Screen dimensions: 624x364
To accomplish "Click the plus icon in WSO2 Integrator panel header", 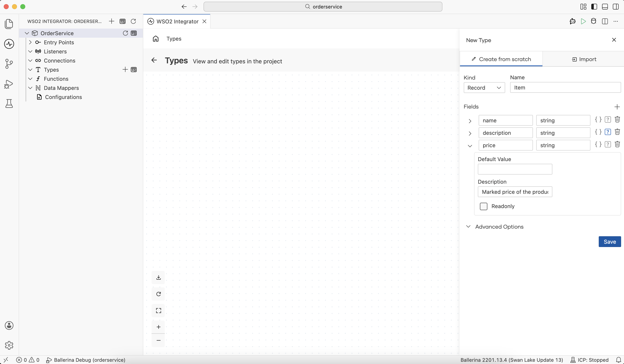I will pyautogui.click(x=111, y=21).
